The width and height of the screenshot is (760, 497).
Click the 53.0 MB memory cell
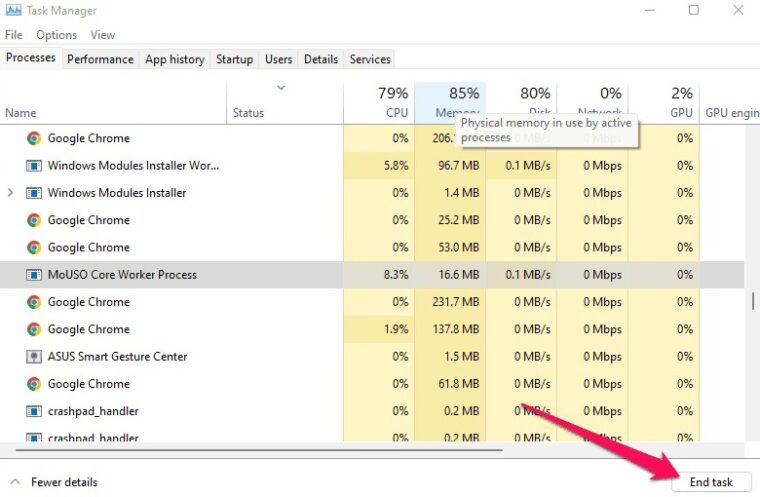[450, 247]
